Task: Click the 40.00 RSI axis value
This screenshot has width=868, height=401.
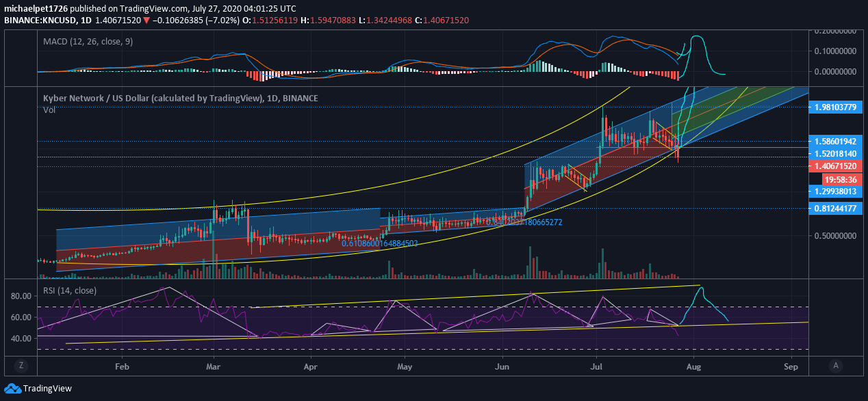Action: [x=22, y=339]
